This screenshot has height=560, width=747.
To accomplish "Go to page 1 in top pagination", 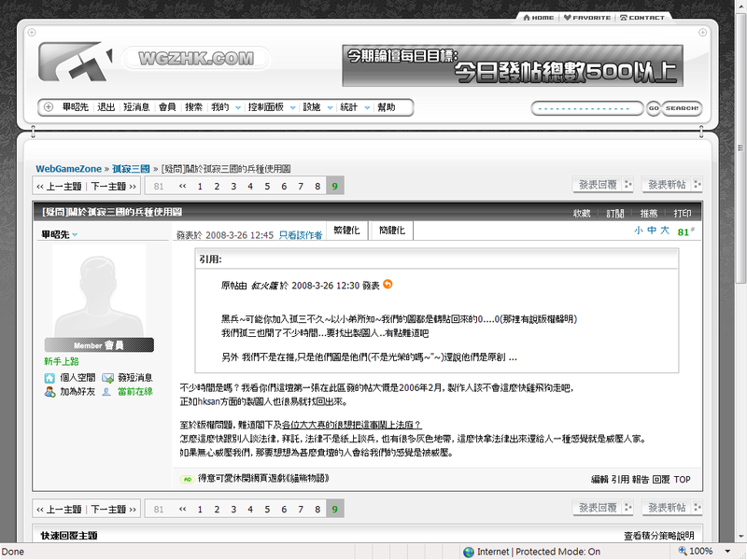I will click(x=200, y=186).
